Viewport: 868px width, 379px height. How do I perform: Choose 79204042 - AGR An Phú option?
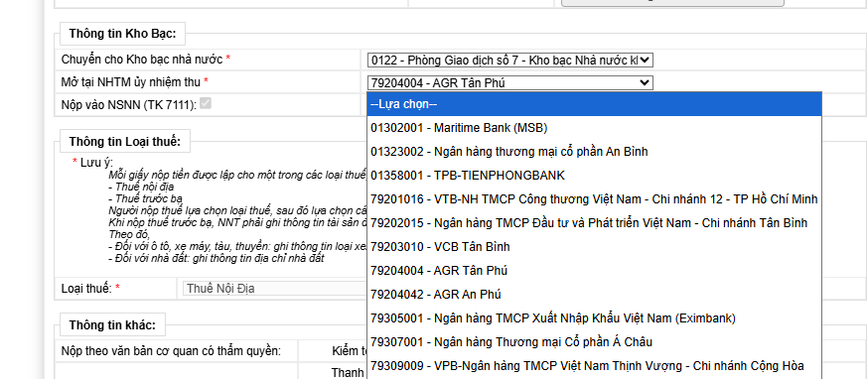[x=594, y=295]
